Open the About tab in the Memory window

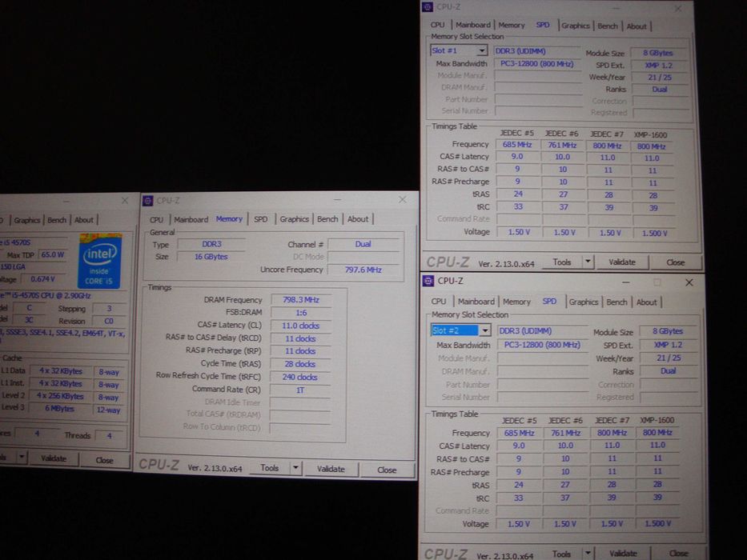click(358, 219)
